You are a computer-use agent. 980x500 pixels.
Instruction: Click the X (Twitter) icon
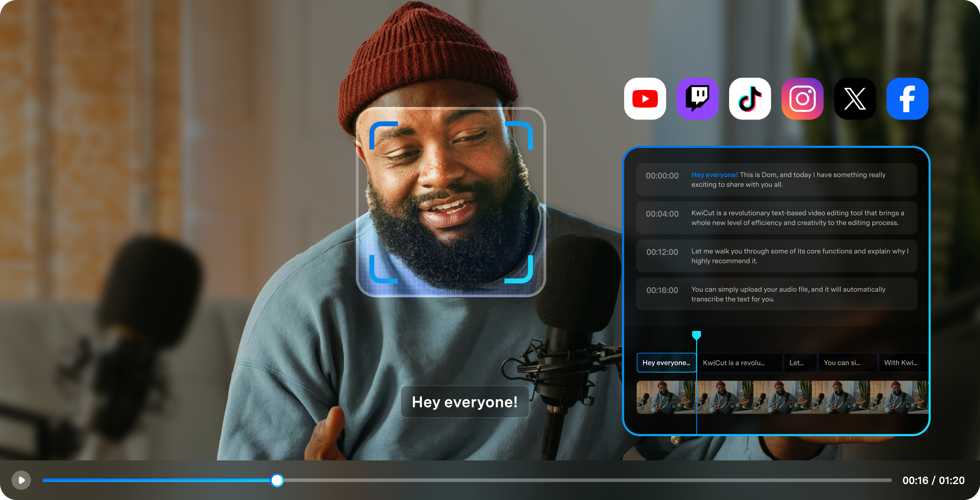tap(855, 99)
